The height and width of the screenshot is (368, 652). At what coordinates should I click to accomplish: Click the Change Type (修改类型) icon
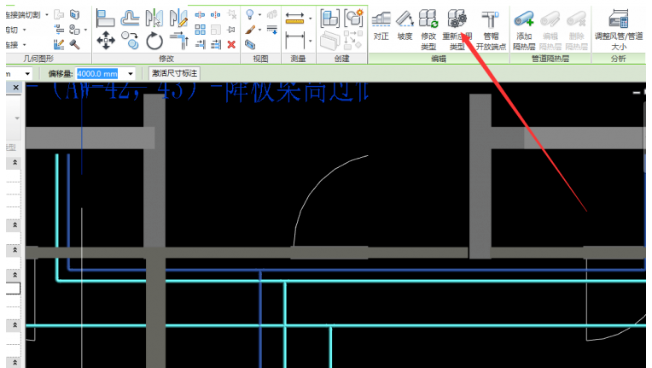coord(428,30)
